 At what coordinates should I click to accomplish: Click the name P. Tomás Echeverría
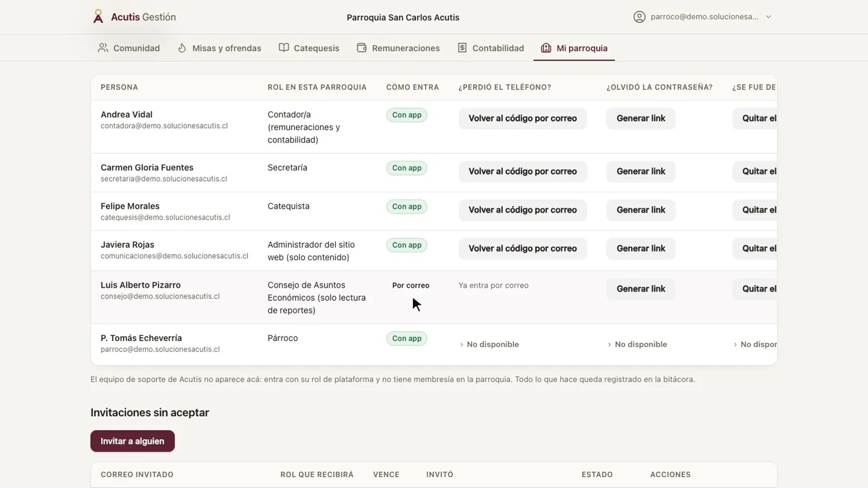(141, 338)
